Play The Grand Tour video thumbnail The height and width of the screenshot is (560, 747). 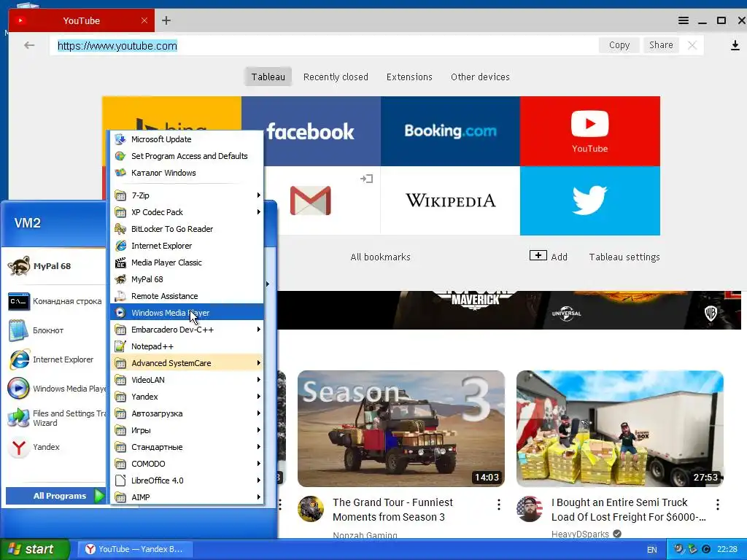click(x=401, y=429)
